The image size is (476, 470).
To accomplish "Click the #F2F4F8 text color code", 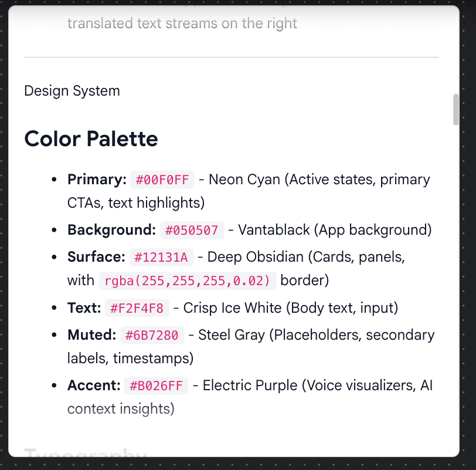I will coord(137,307).
